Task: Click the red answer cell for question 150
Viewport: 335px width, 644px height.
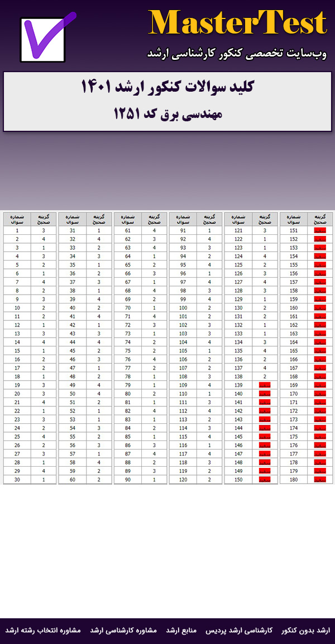Action: 265,480
